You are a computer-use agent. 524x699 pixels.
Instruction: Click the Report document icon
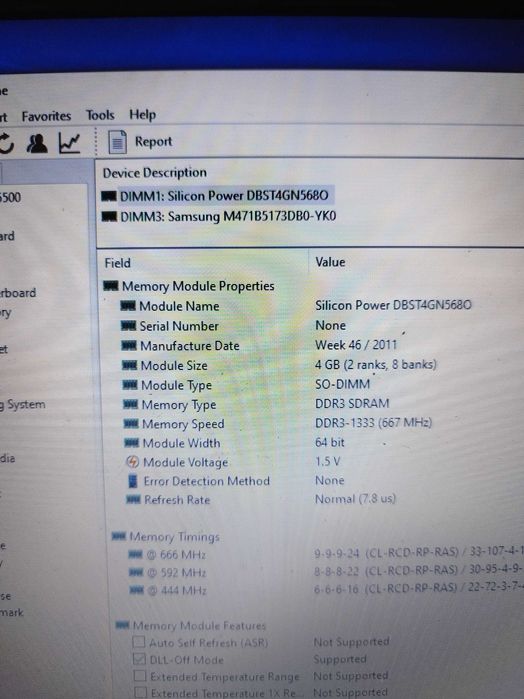tap(117, 142)
